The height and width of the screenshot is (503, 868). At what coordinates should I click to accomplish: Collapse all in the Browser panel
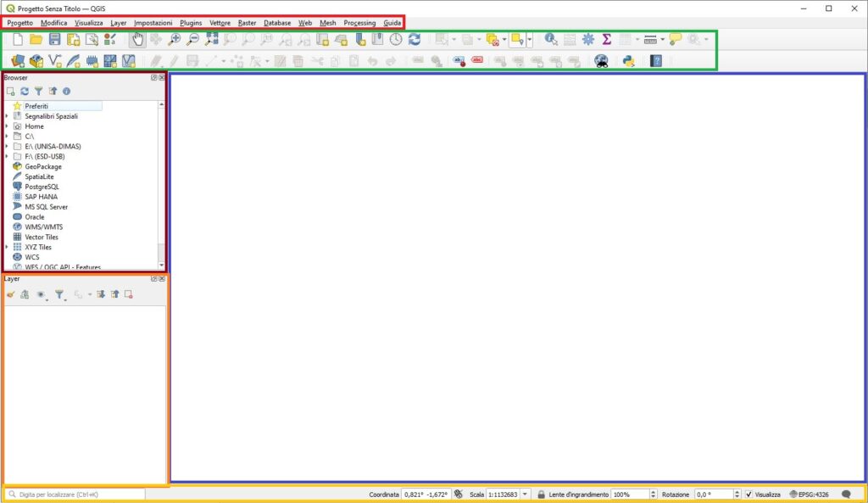53,92
